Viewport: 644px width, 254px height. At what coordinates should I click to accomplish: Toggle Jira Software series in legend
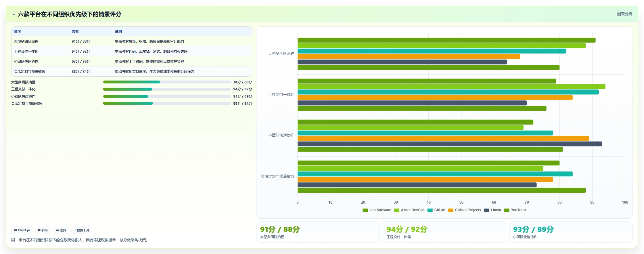tap(377, 210)
